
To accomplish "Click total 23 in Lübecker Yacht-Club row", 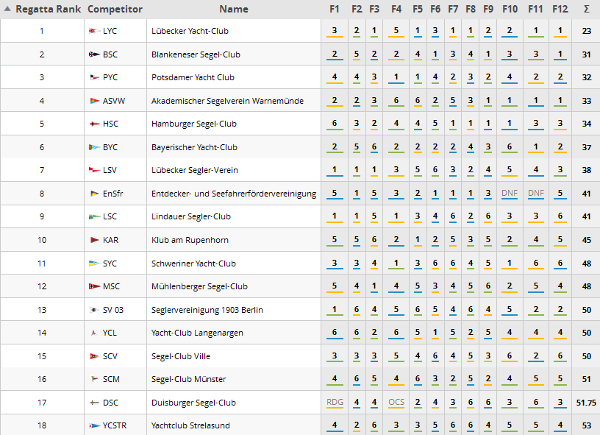I will click(x=586, y=31).
